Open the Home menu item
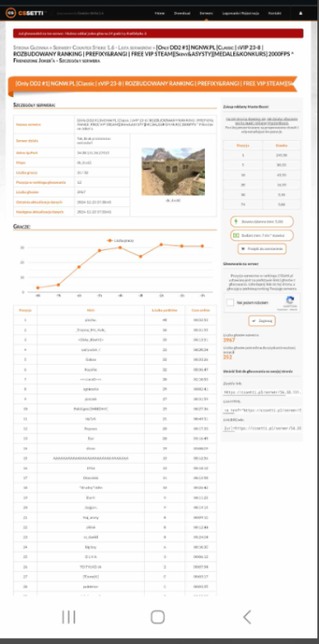The width and height of the screenshot is (319, 644). point(159,13)
